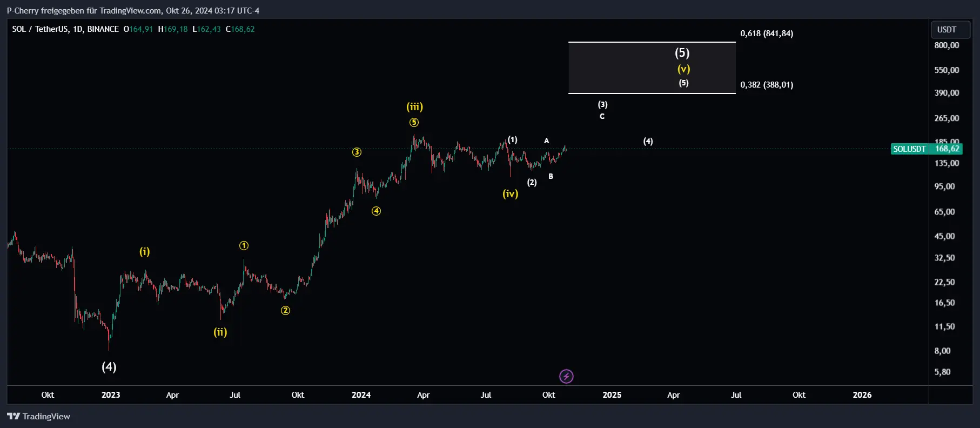Select the yellow (i) wave label
980x428 pixels.
tap(145, 252)
